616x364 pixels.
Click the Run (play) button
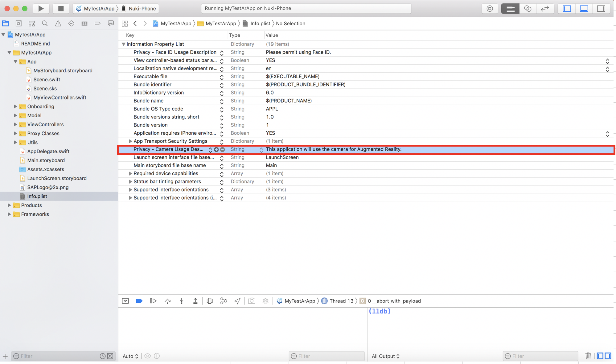click(x=41, y=8)
